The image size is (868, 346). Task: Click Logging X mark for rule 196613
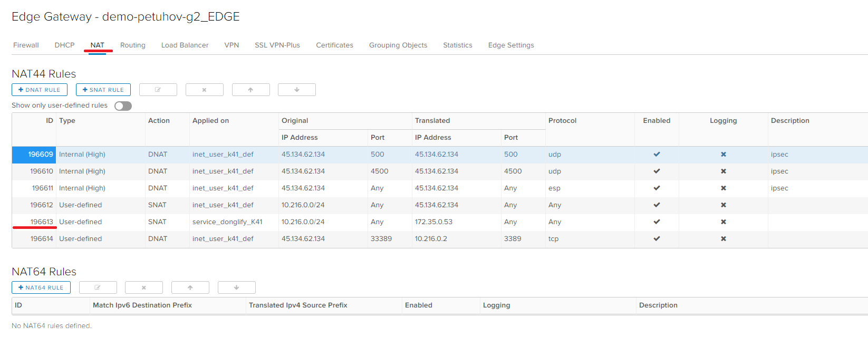pos(723,222)
